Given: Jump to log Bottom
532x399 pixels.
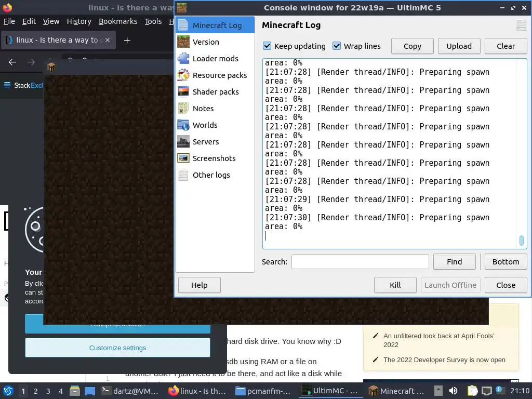Looking at the screenshot, I should point(506,262).
